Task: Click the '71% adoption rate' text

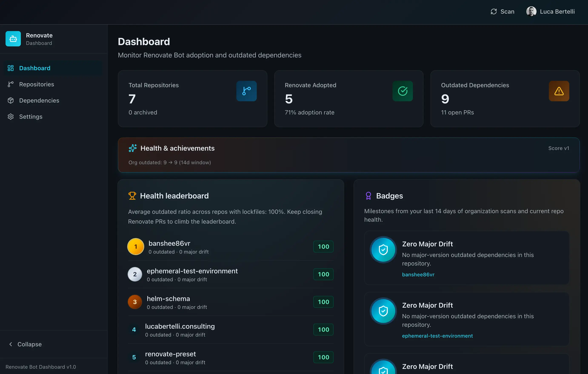Action: click(x=309, y=112)
